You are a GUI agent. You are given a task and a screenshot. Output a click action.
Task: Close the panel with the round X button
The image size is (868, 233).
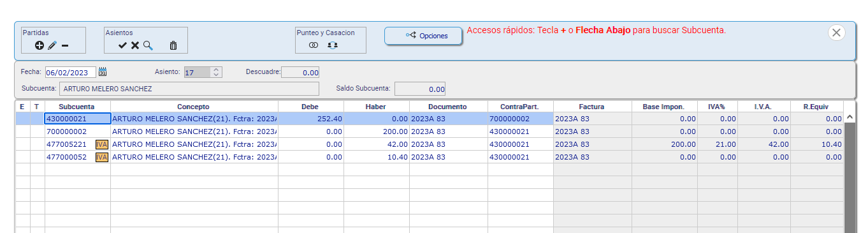click(x=837, y=33)
